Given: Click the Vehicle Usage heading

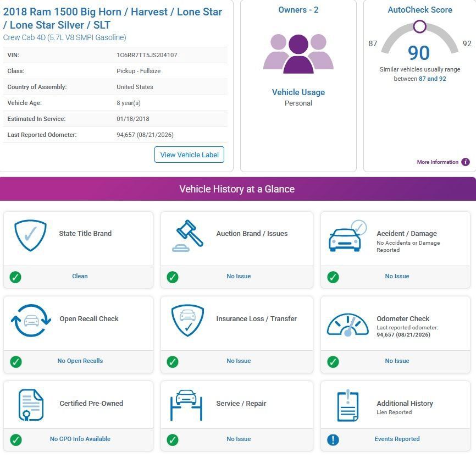Looking at the screenshot, I should pos(298,92).
